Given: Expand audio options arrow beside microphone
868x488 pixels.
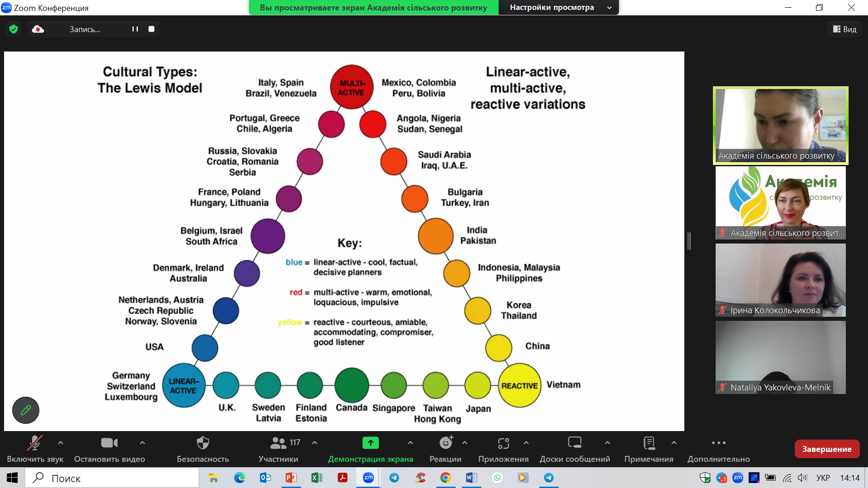Looking at the screenshot, I should 61,443.
